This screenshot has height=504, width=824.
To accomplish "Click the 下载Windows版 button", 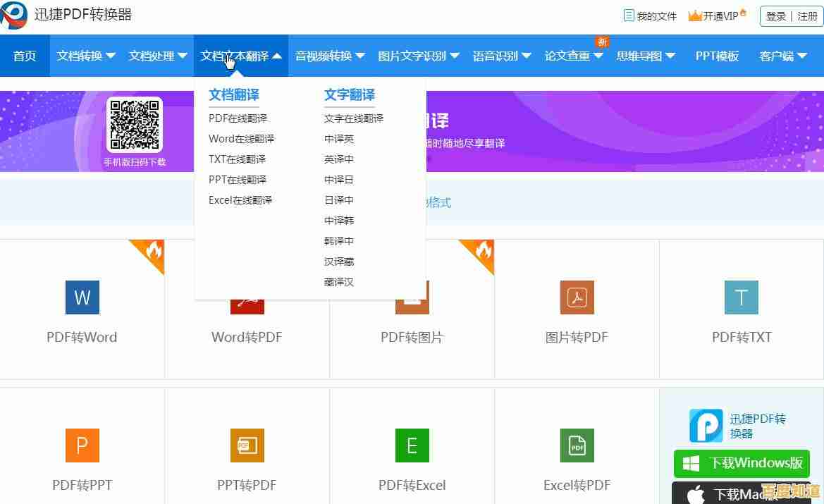I will pos(741,464).
